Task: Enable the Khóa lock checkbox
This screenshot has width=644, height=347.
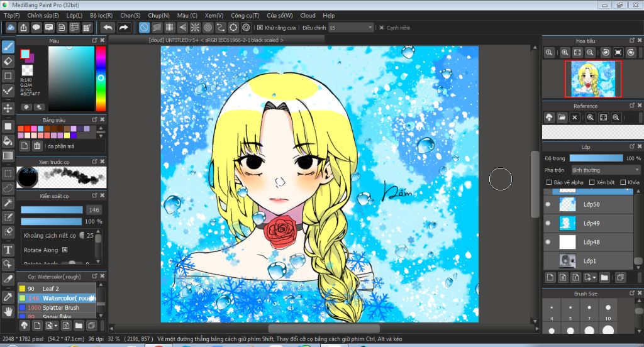Action: coord(623,182)
